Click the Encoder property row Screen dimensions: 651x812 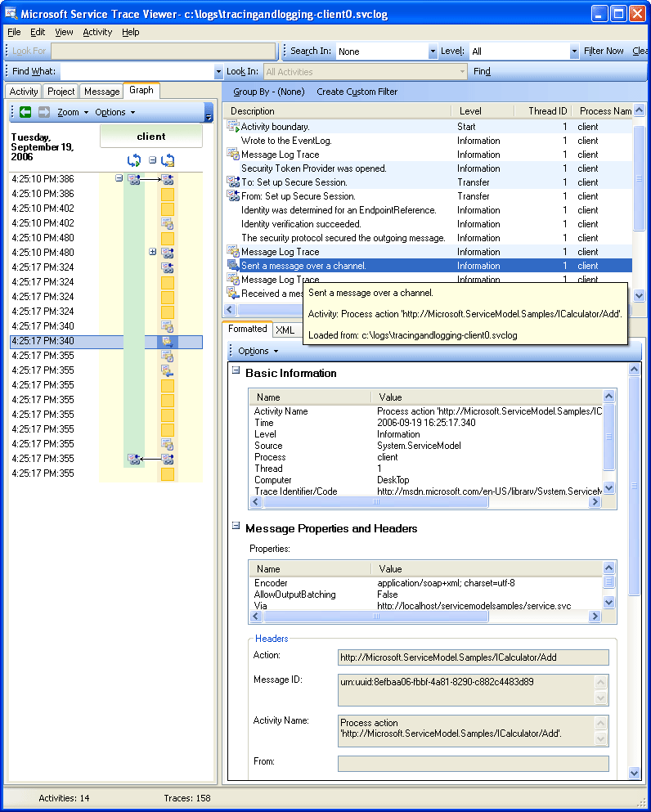pyautogui.click(x=426, y=583)
